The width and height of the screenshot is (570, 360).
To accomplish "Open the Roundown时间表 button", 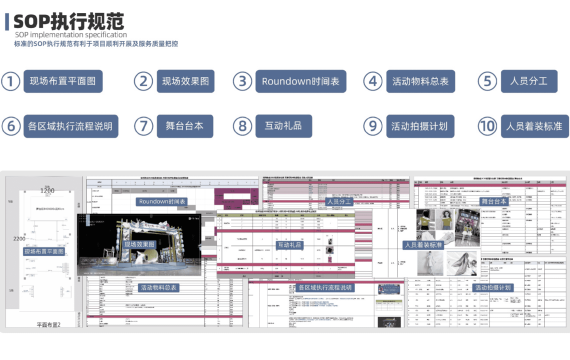I will coord(301,81).
